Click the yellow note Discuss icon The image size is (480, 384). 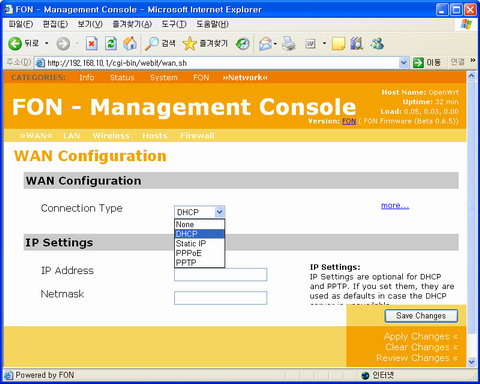[338, 44]
